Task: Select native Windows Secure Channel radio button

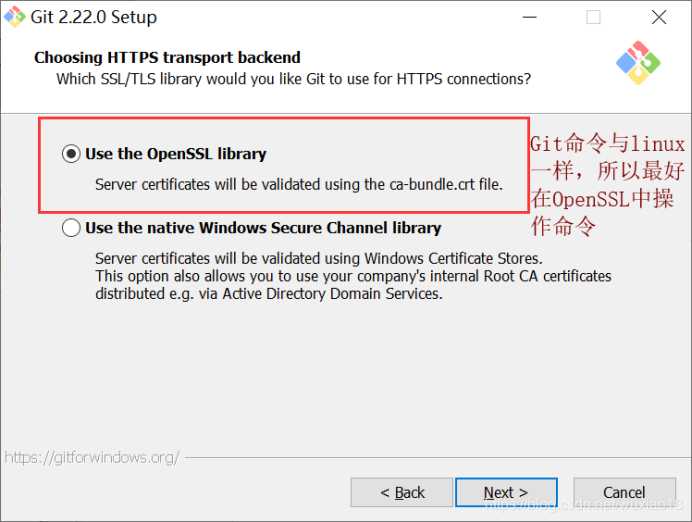Action: 71,228
